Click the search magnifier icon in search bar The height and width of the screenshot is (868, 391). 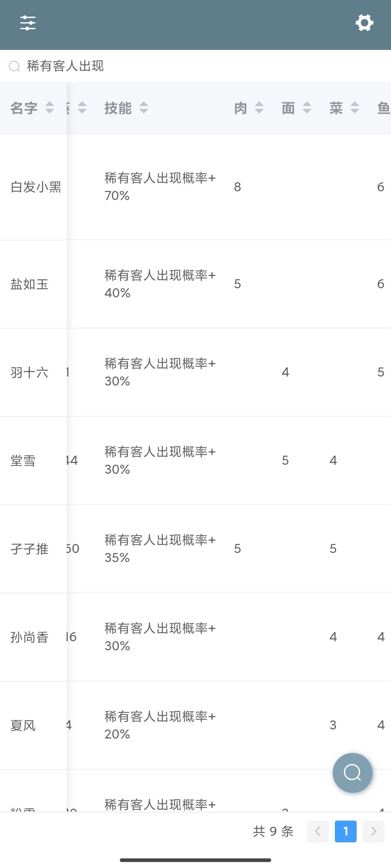pyautogui.click(x=14, y=66)
